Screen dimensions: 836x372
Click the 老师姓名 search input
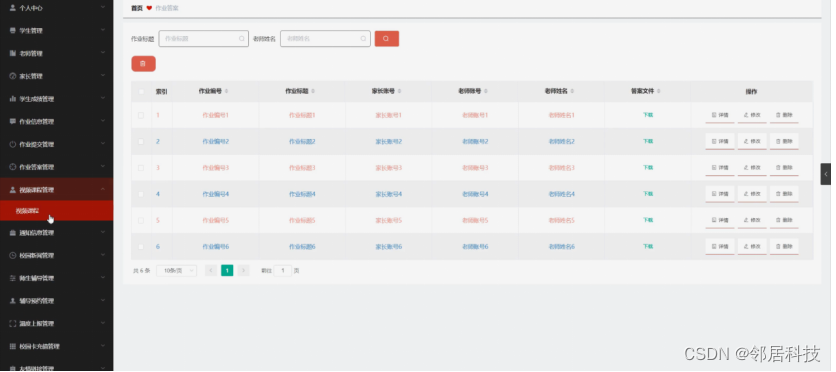(325, 38)
